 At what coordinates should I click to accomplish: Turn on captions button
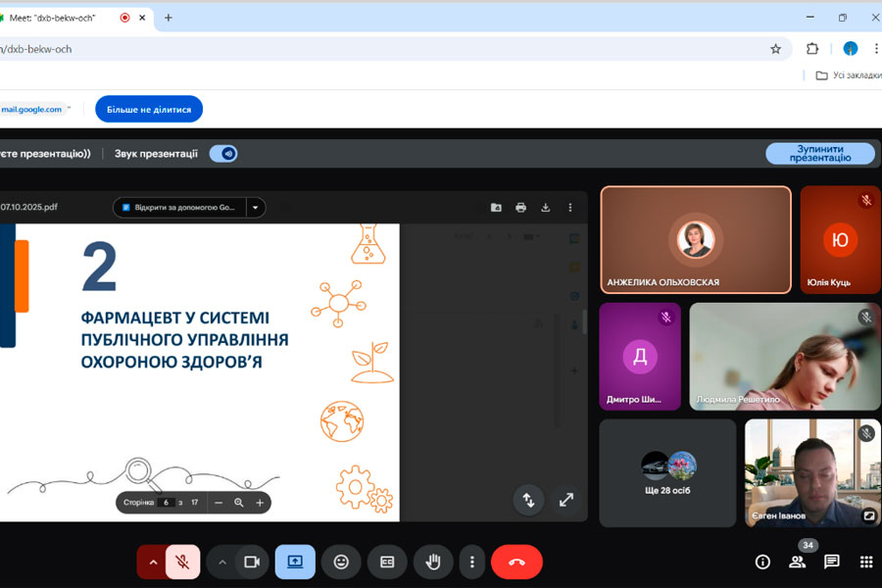pyautogui.click(x=387, y=562)
